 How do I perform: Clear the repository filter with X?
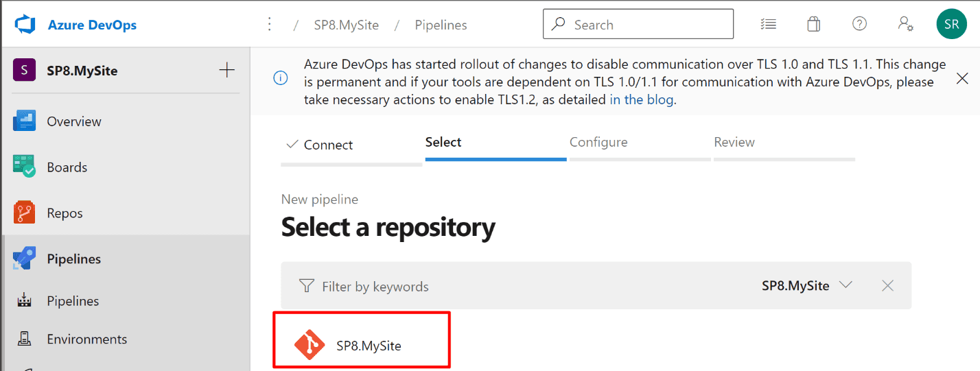(887, 286)
